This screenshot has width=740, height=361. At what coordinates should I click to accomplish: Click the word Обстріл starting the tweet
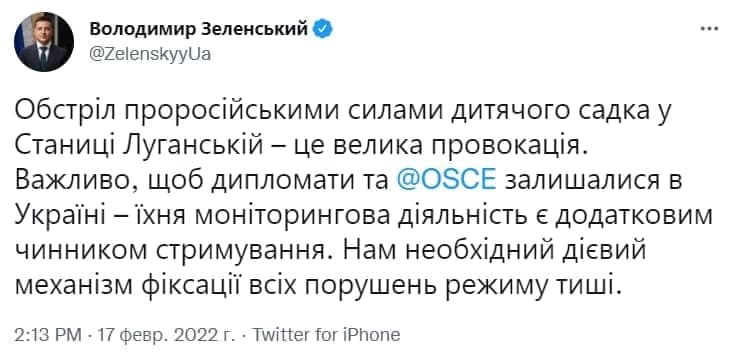click(x=70, y=112)
